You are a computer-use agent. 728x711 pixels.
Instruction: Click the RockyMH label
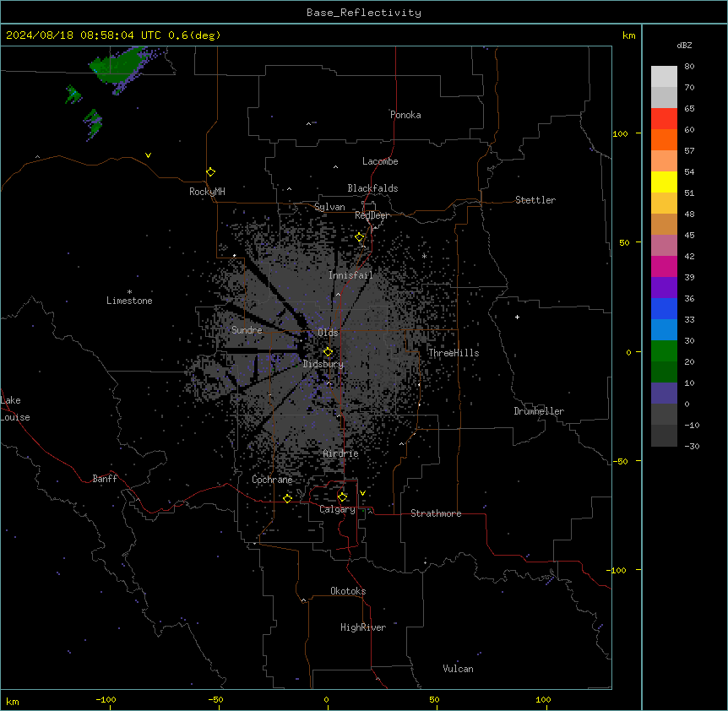(207, 192)
